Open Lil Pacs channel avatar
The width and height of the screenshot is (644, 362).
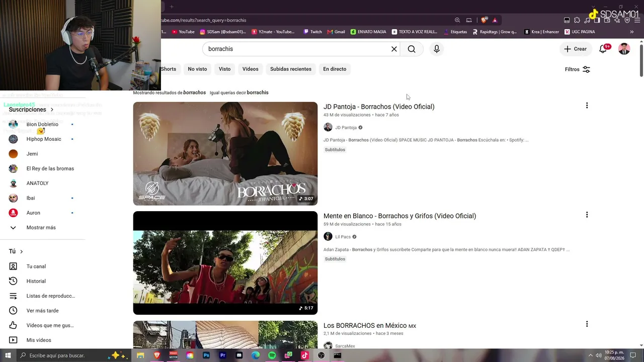point(328,236)
